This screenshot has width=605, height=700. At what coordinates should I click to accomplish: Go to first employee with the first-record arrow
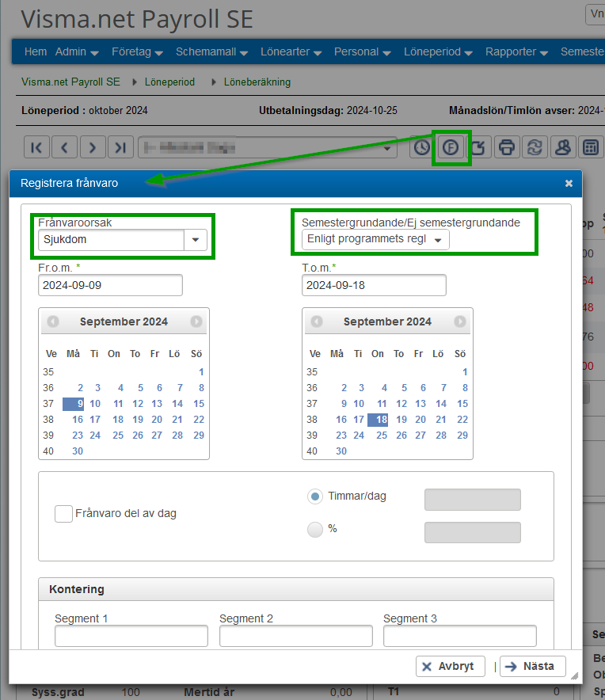pyautogui.click(x=36, y=147)
